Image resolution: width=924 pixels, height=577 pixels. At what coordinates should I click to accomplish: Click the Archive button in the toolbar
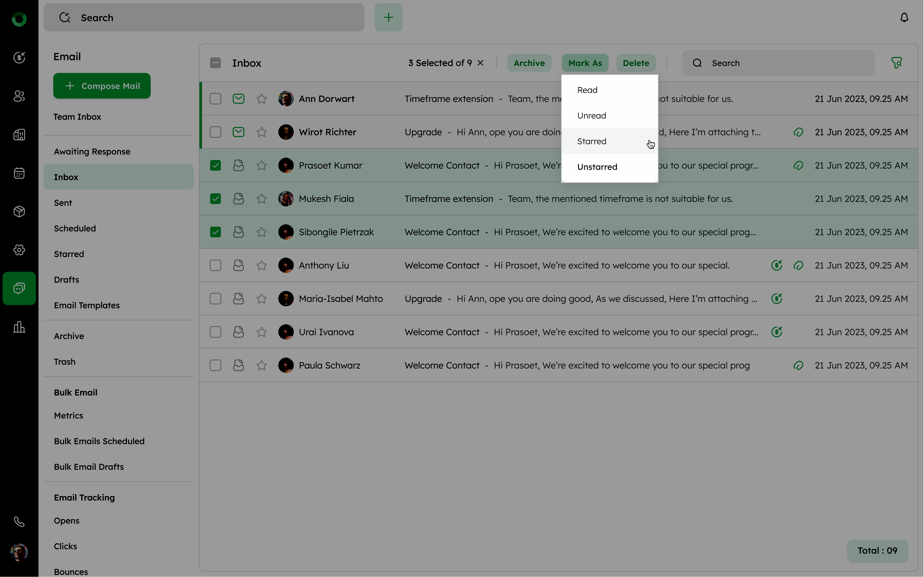pos(529,63)
